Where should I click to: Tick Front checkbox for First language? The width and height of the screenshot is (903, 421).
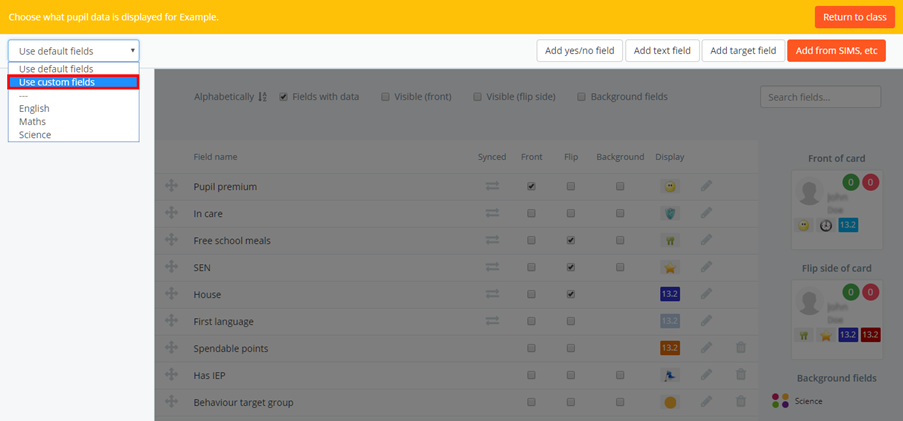pyautogui.click(x=531, y=321)
